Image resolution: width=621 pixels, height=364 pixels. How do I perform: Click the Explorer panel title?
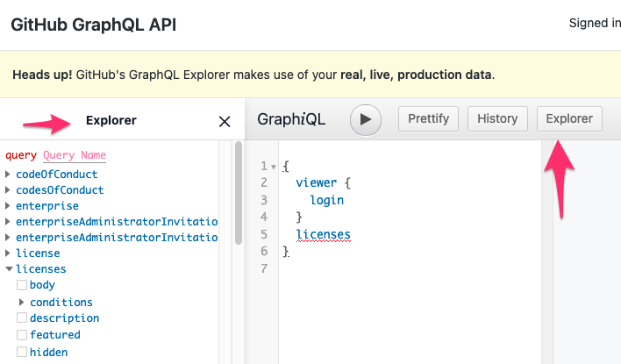pyautogui.click(x=111, y=120)
